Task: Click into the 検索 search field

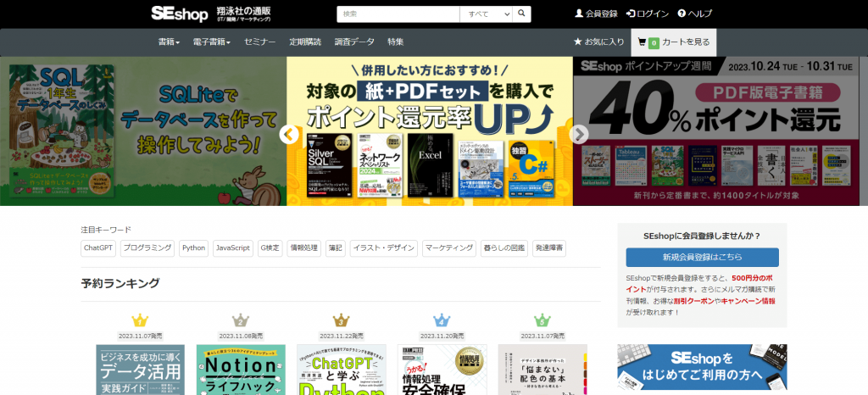Action: click(x=398, y=14)
